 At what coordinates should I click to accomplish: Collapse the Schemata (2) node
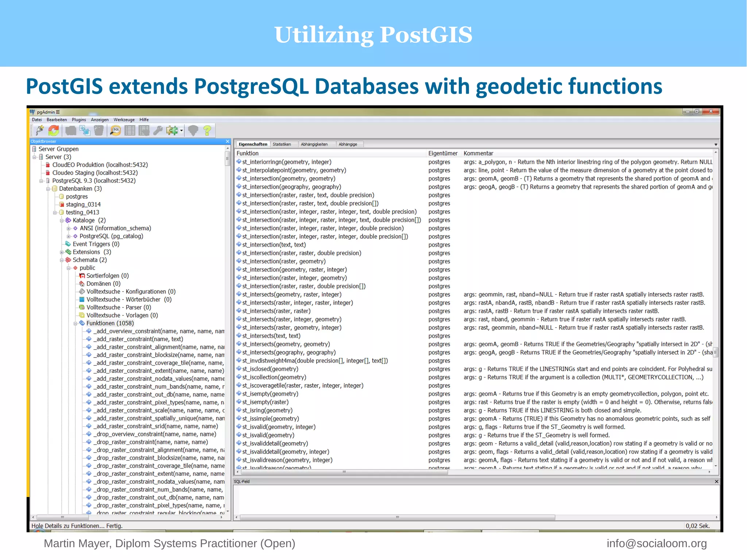(62, 260)
